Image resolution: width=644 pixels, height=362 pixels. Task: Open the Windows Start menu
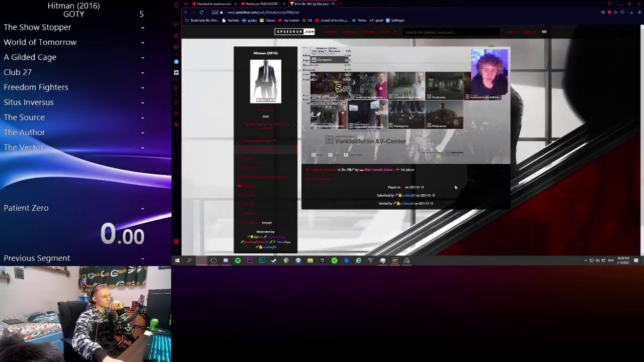click(x=177, y=260)
